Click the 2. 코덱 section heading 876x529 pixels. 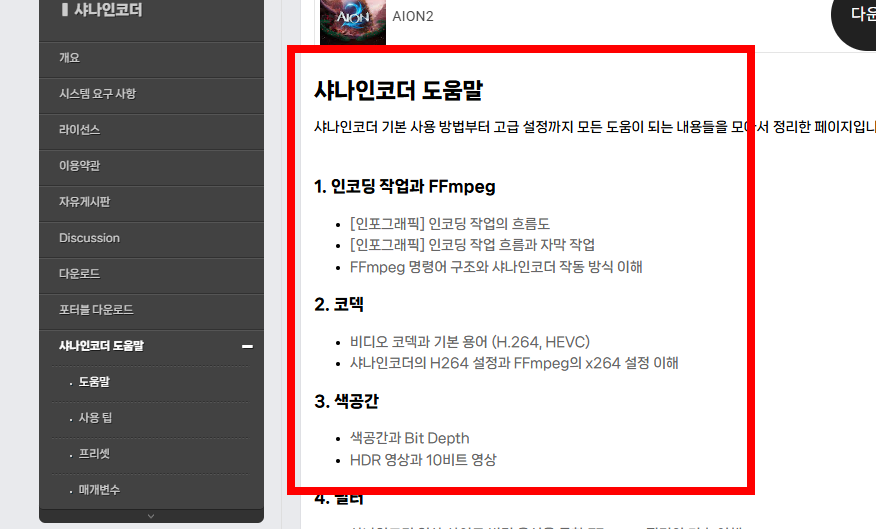(339, 304)
